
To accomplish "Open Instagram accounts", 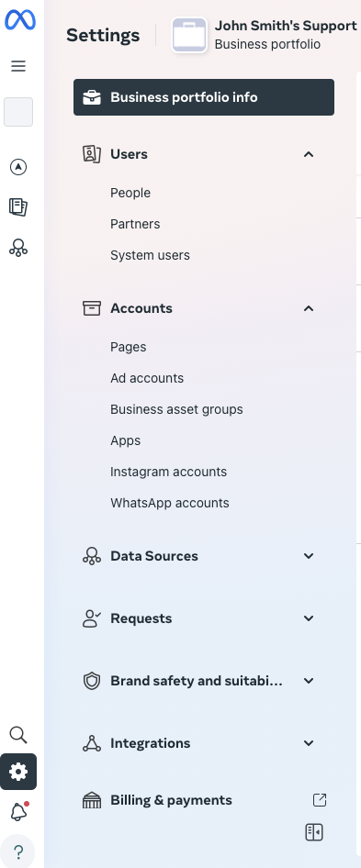I will tap(169, 472).
